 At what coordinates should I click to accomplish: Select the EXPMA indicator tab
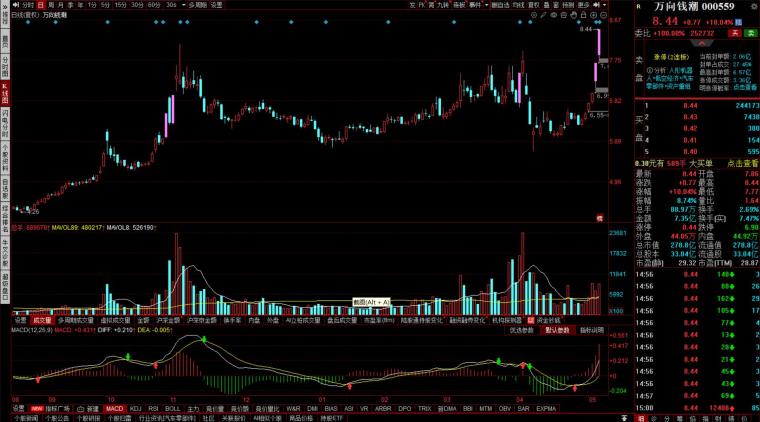(x=546, y=408)
